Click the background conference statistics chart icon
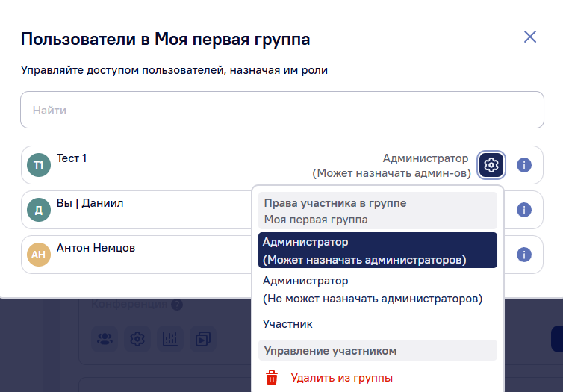This screenshot has height=392, width=563. 170,339
